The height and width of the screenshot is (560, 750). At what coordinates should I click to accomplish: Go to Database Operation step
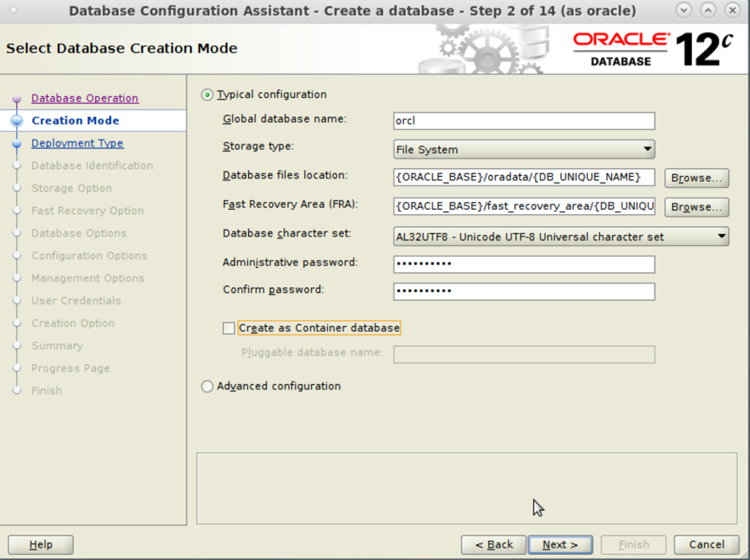[85, 98]
